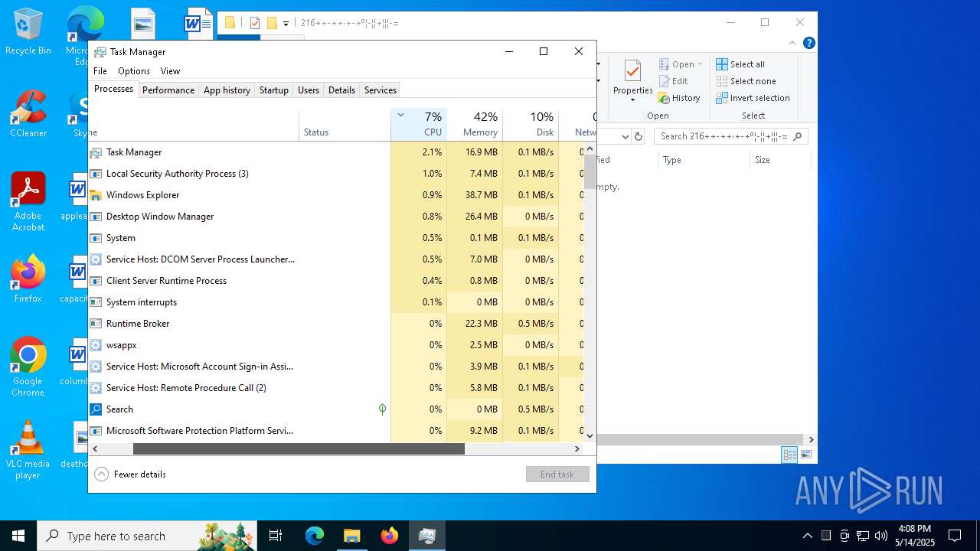
Task: Open the File menu in Task Manager
Action: point(100,71)
